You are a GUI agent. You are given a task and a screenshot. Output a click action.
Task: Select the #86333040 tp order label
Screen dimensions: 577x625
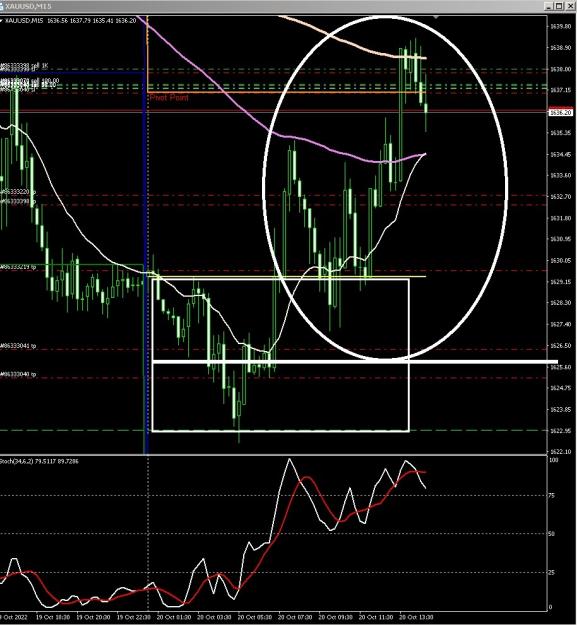click(x=18, y=374)
